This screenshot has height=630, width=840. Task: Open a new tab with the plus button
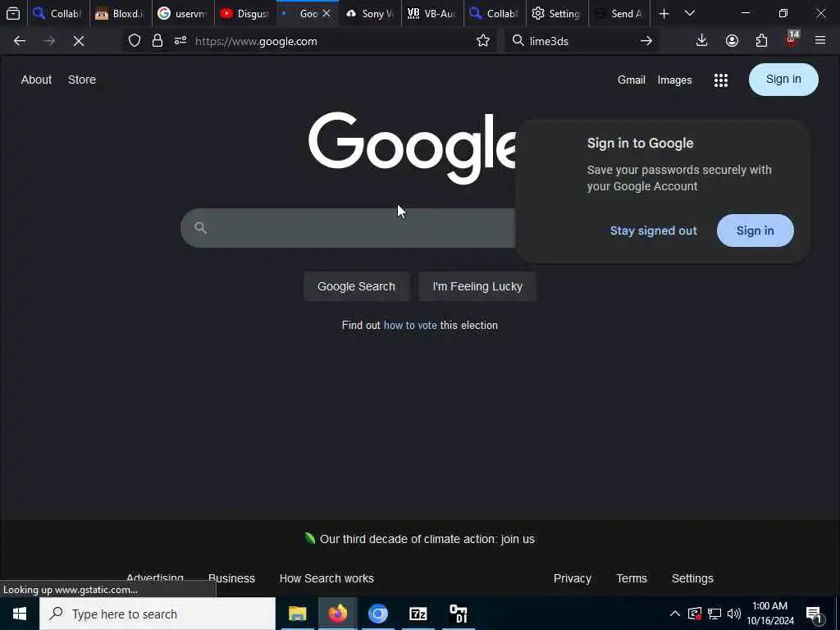(664, 14)
